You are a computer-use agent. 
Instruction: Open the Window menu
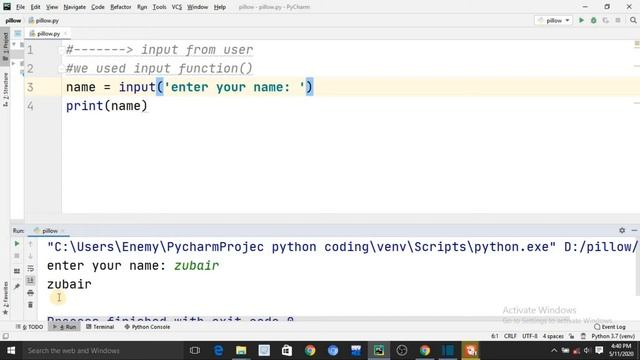click(x=198, y=7)
